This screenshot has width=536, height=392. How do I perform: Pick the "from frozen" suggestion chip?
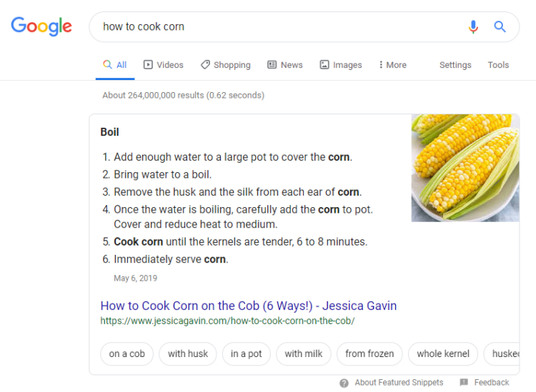tap(369, 353)
